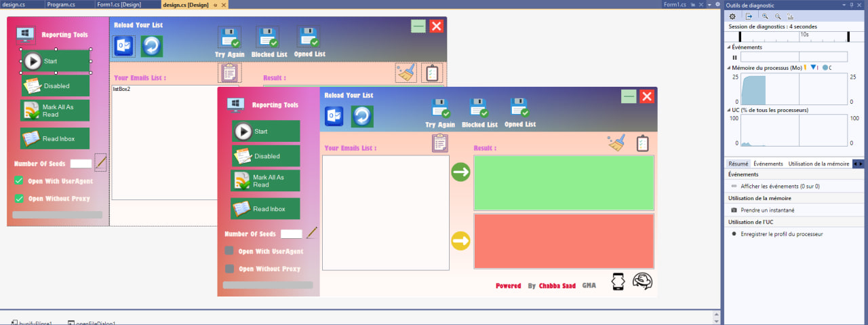Open the Utilisation de la mémoire tab
Image resolution: width=868 pixels, height=325 pixels.
(818, 164)
